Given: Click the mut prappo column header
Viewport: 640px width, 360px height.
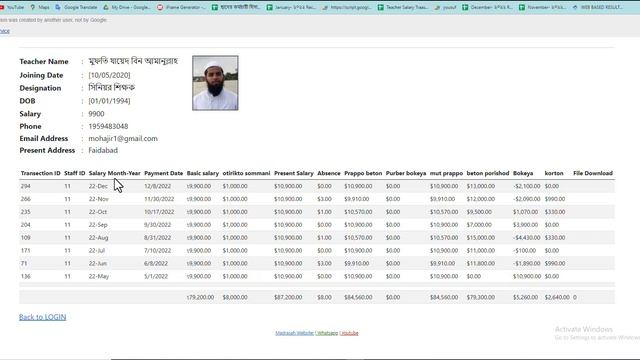Looking at the screenshot, I should tap(446, 173).
